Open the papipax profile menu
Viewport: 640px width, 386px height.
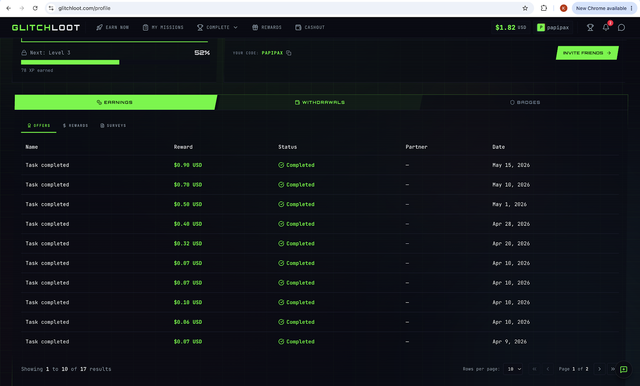coord(553,27)
